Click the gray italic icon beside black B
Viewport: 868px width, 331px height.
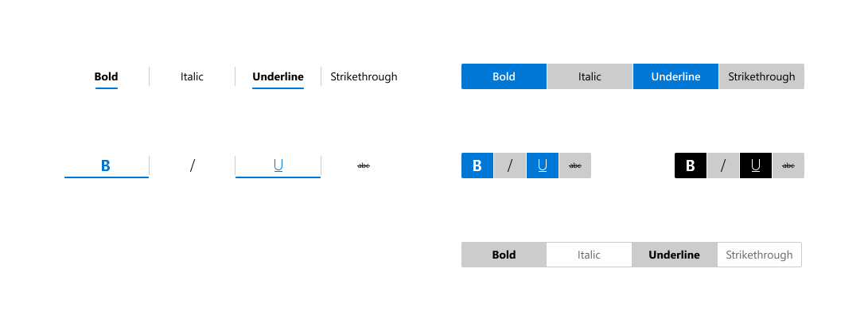pyautogui.click(x=723, y=165)
